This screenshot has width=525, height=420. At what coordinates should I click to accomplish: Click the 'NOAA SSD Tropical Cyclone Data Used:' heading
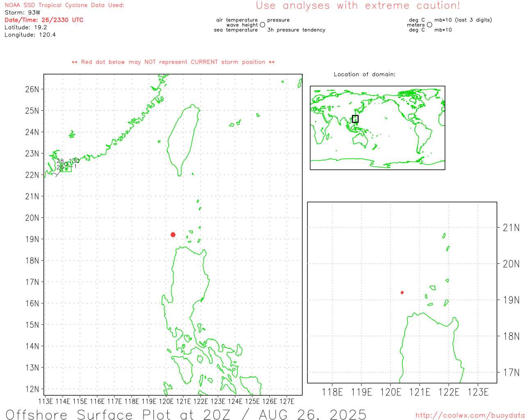pos(64,5)
